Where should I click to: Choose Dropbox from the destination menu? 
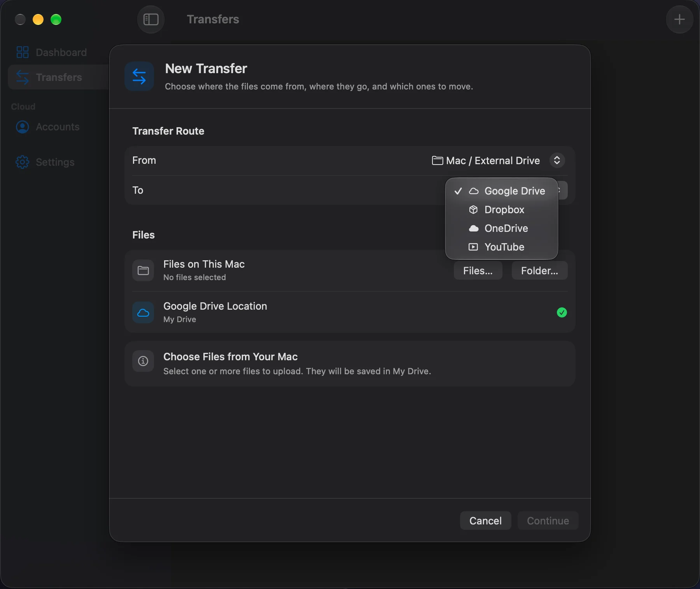pos(502,210)
